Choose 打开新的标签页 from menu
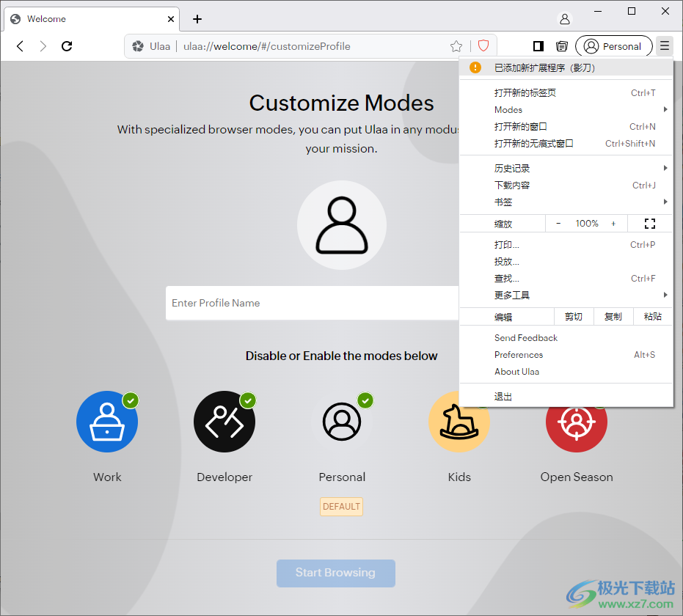Image resolution: width=683 pixels, height=616 pixels. 566,92
